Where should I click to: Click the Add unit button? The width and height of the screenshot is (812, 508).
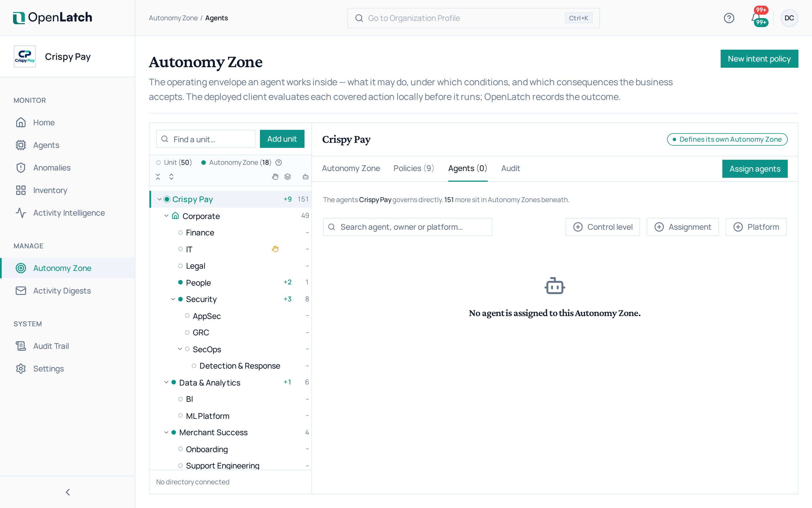[x=282, y=139]
